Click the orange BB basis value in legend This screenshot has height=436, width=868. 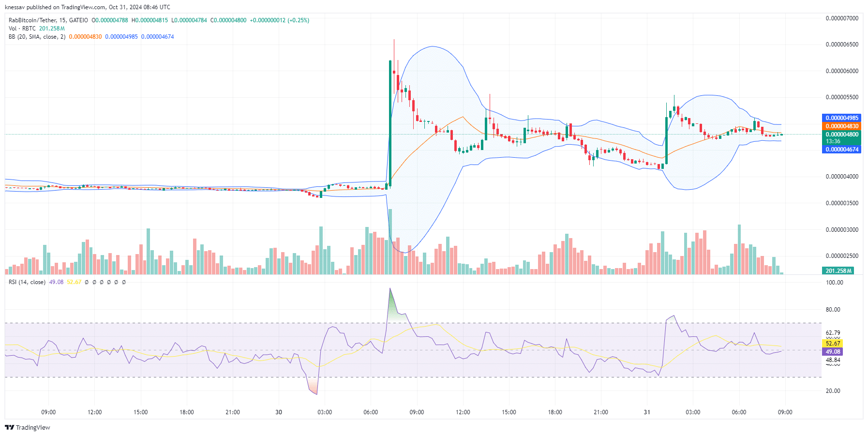(85, 37)
